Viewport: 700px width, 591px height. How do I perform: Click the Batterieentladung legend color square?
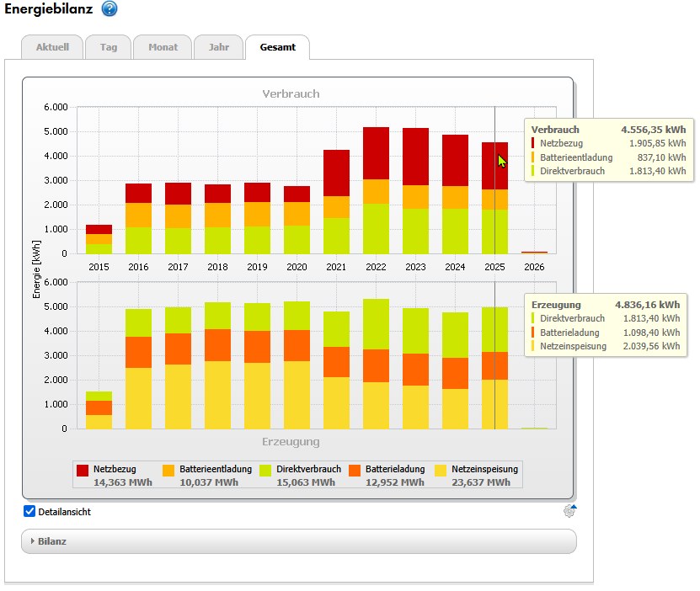tap(168, 471)
